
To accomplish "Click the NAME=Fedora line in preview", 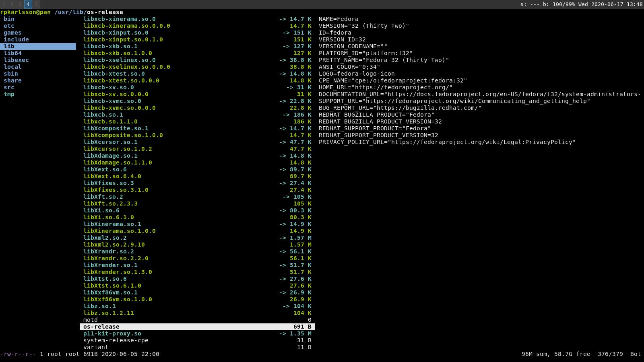I will (x=339, y=19).
